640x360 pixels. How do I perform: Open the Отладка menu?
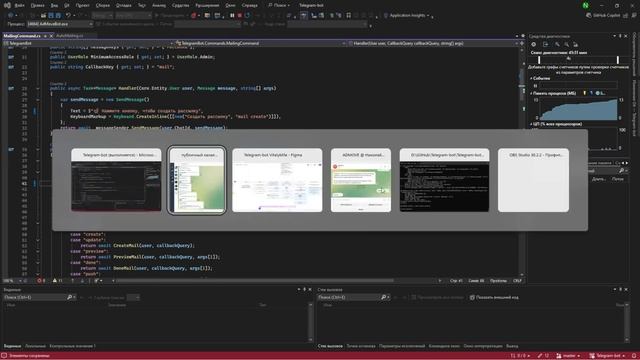124,5
